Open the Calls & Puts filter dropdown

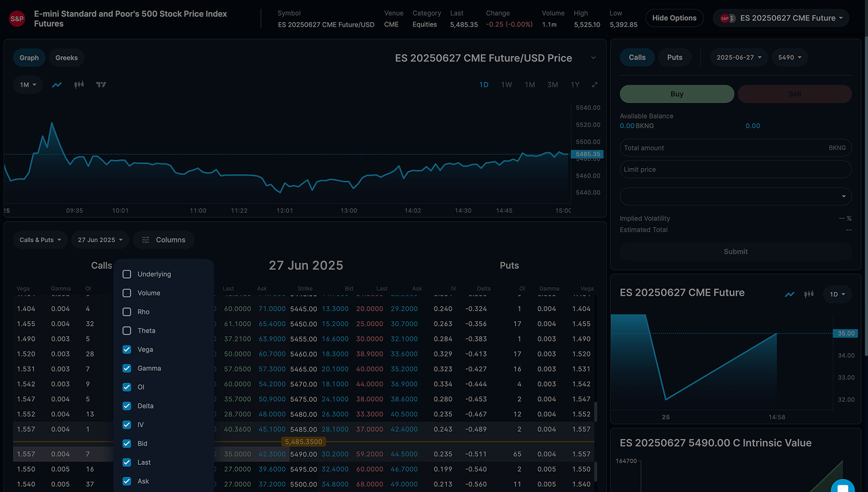pyautogui.click(x=40, y=239)
